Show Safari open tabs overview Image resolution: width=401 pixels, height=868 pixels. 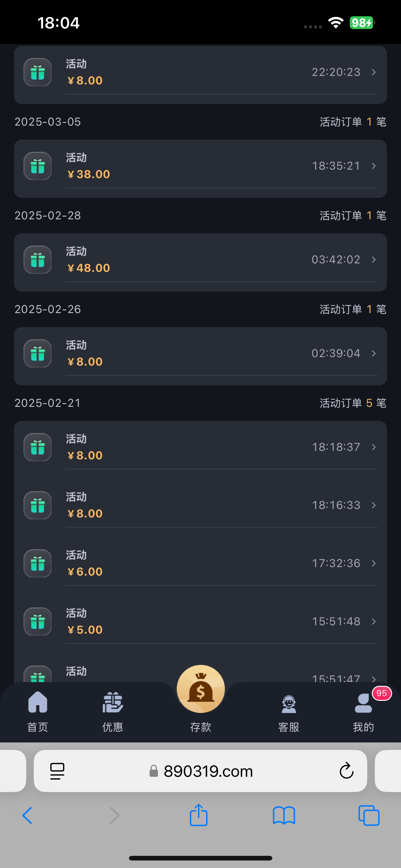click(369, 816)
